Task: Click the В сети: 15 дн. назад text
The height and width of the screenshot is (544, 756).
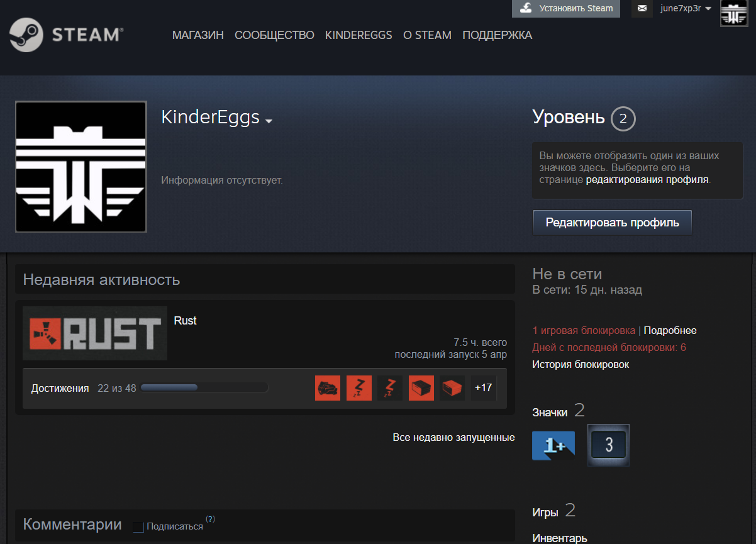Action: click(587, 290)
